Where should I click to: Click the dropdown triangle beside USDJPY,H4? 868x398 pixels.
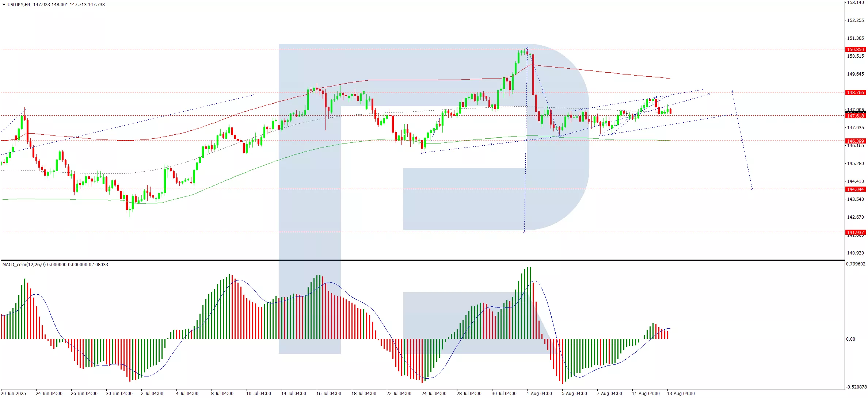pyautogui.click(x=4, y=5)
